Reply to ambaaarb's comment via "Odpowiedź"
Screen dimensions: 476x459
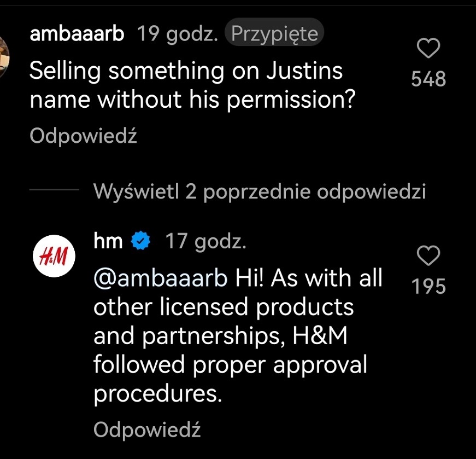coord(83,136)
